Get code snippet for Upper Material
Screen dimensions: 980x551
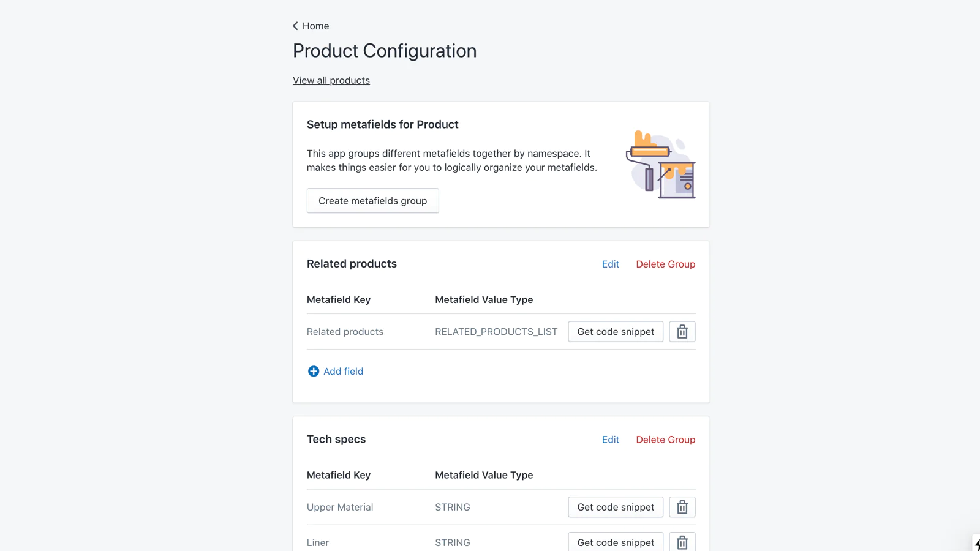tap(615, 507)
